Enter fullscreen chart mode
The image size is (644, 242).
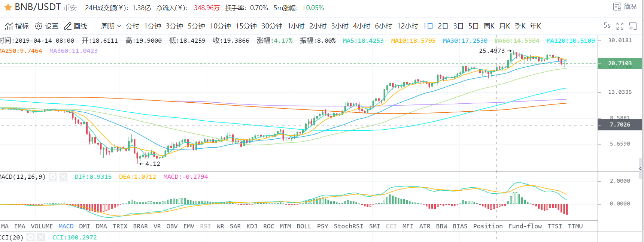620,26
